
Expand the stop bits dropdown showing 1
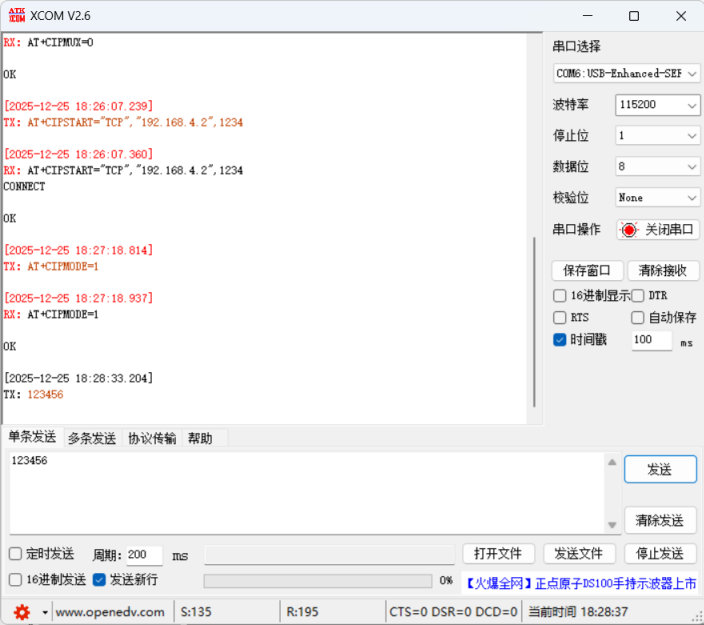tap(657, 136)
